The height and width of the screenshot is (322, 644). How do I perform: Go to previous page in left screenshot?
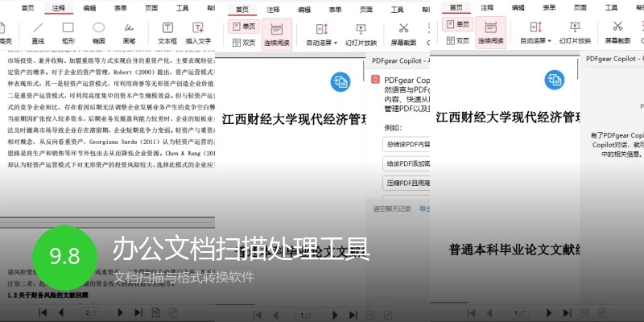(x=61, y=312)
